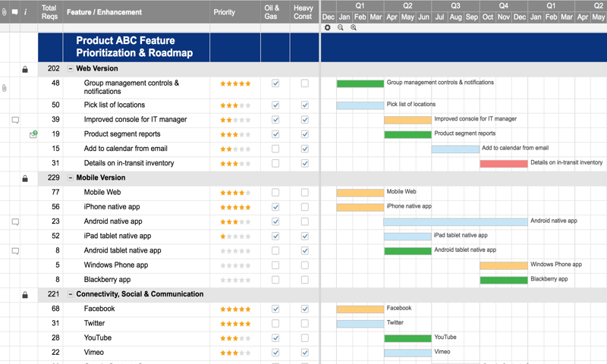
Task: Click the star rating for Windows Phone app
Action: tap(235, 265)
